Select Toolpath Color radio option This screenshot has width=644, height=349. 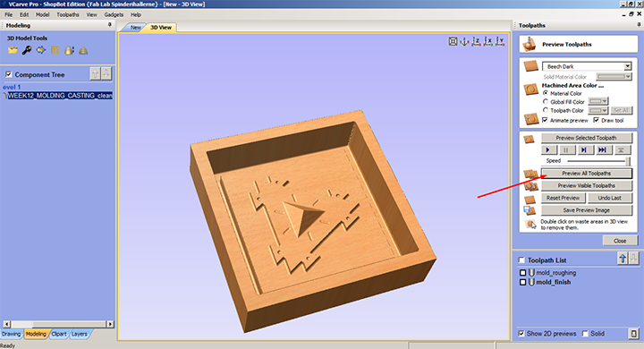point(546,110)
